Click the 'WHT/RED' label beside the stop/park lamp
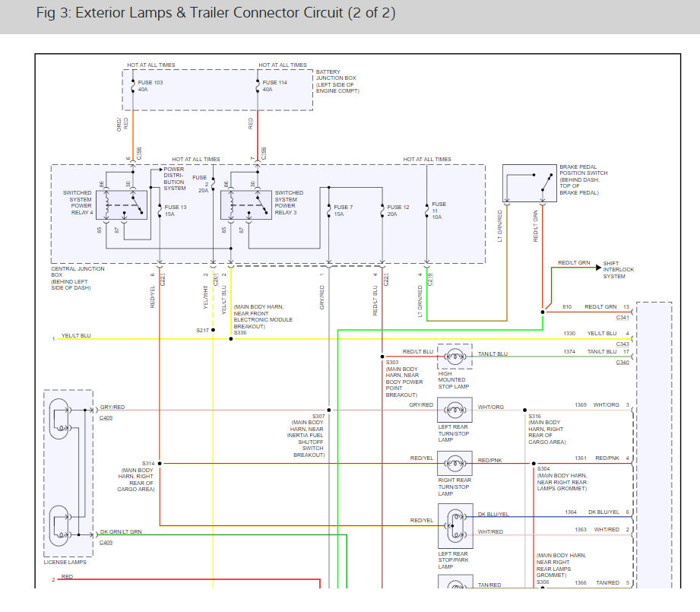The height and width of the screenshot is (612, 700). coord(490,531)
